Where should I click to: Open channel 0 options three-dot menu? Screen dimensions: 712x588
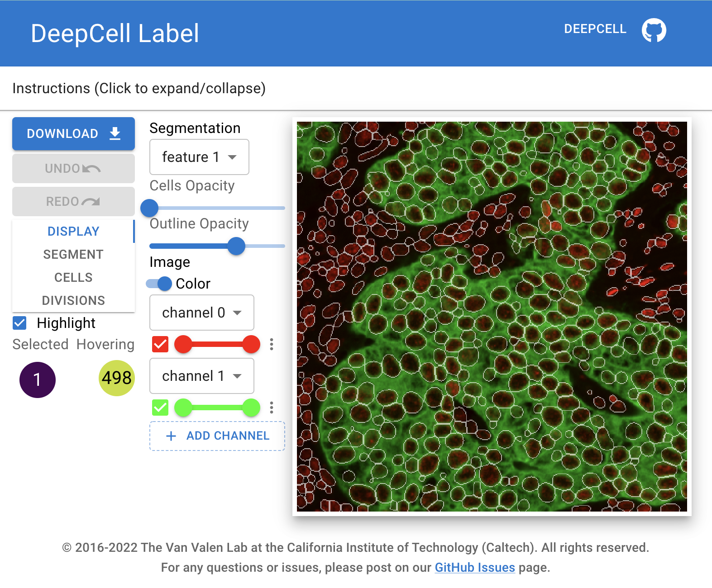point(272,344)
